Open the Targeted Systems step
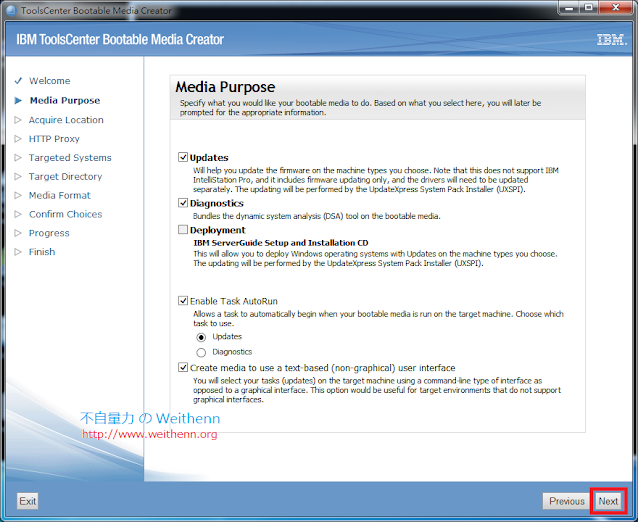 point(70,157)
